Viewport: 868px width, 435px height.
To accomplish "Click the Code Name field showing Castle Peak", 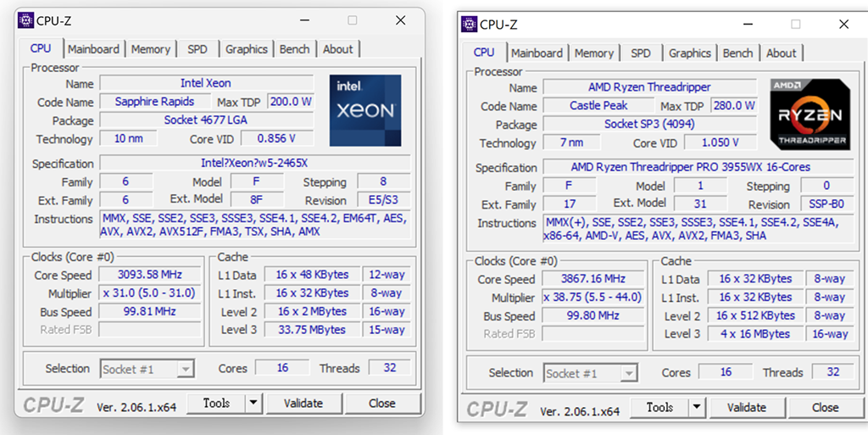I will tap(598, 106).
